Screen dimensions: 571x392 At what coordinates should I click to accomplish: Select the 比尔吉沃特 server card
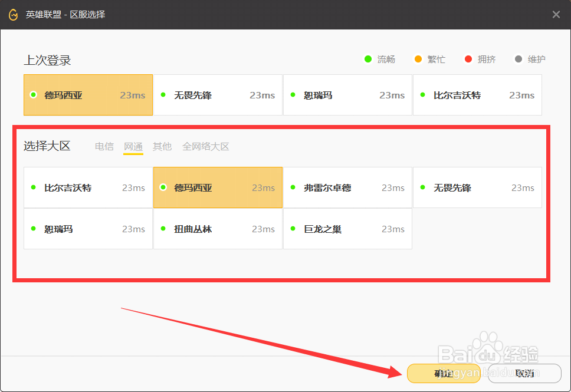(x=88, y=187)
